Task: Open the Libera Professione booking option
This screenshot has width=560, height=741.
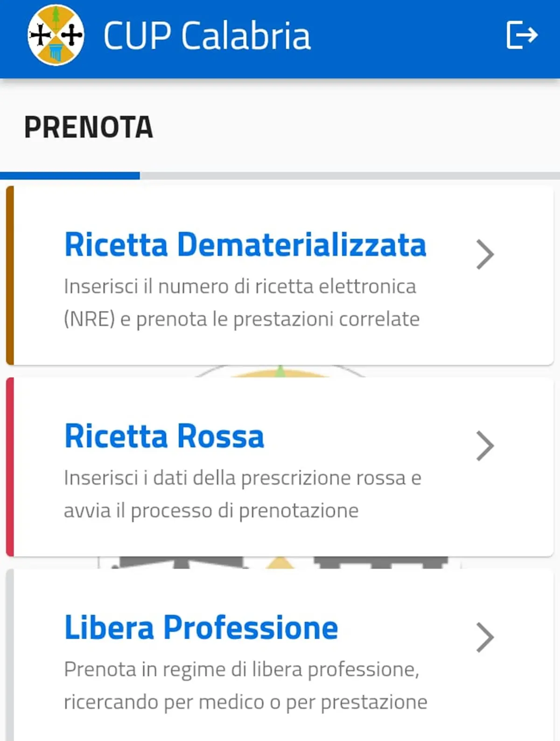Action: click(x=201, y=627)
